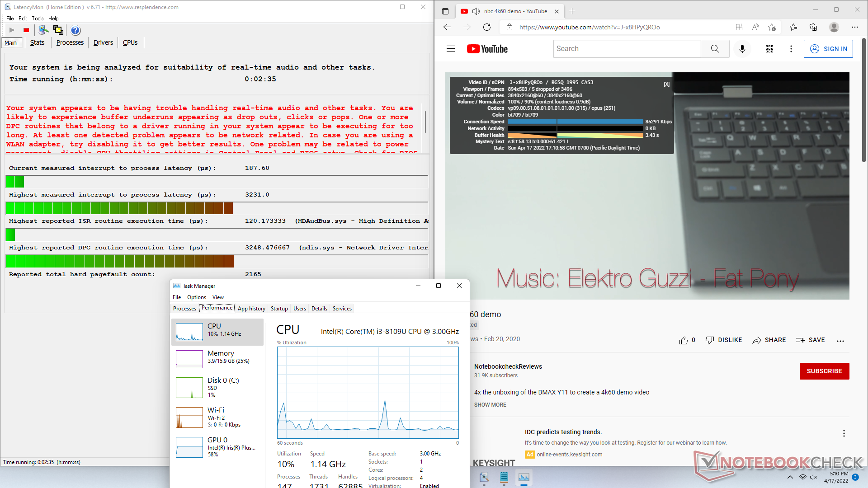
Task: Click Task Manager taskbar icon
Action: [524, 477]
